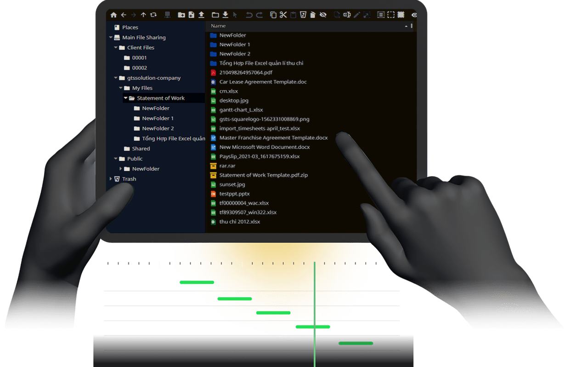Screen dimensions: 588x367
Task: Select Shared folder in the tree
Action: click(x=141, y=149)
